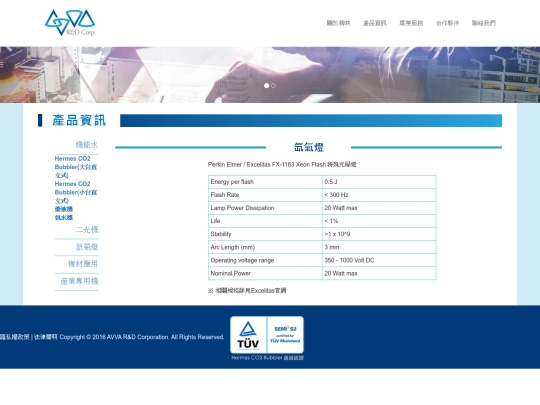Click the Excelitas footnote below the table
This screenshot has width=540, height=405.
(x=247, y=291)
